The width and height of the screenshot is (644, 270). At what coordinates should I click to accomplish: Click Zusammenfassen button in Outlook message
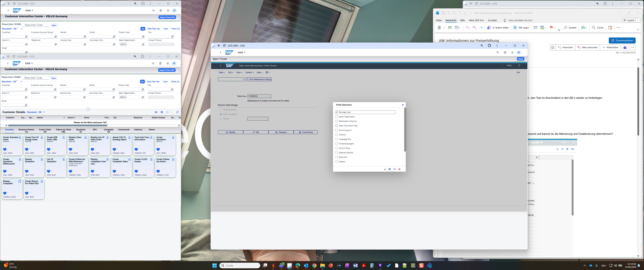(x=622, y=40)
